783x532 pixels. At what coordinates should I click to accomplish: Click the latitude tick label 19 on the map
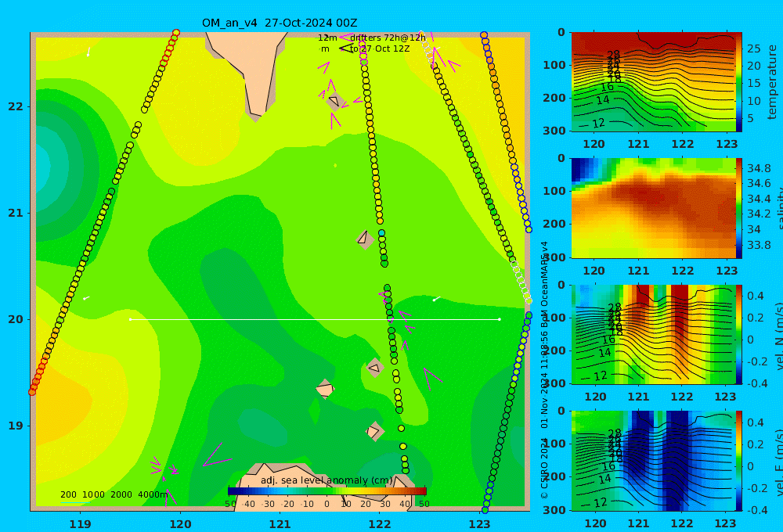[16, 426]
